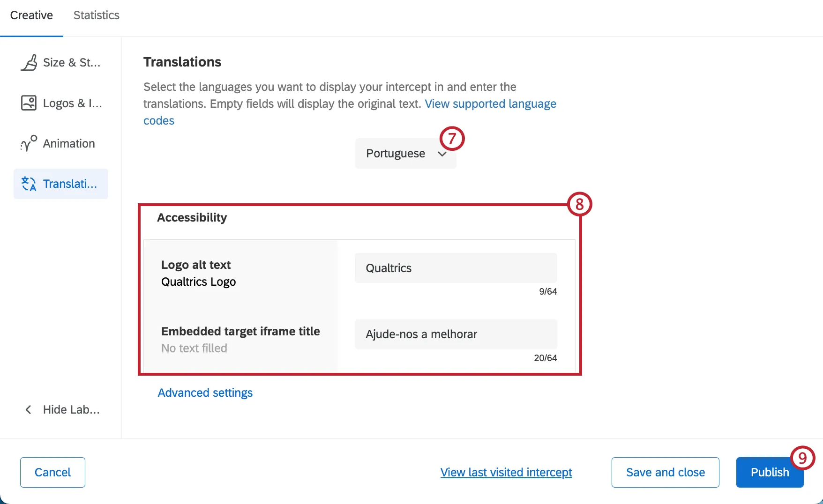Click the image icon next to Logos
Screen dimensions: 823x504
click(29, 103)
